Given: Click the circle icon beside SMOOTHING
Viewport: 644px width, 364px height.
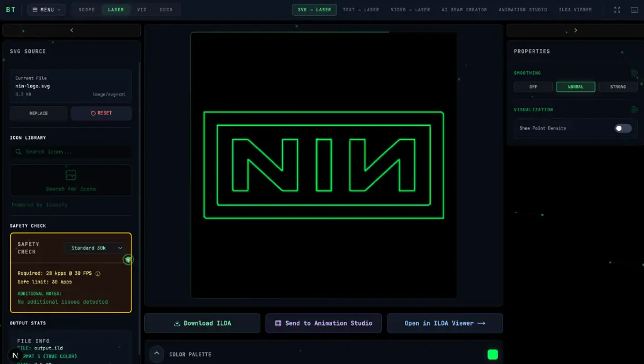Looking at the screenshot, I should [x=634, y=73].
